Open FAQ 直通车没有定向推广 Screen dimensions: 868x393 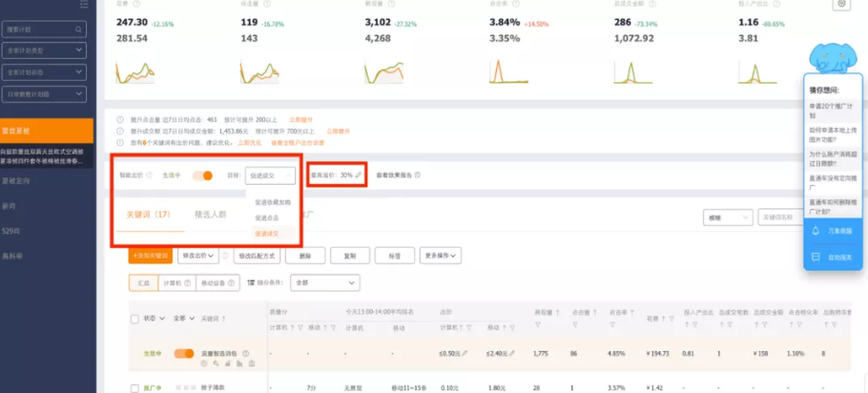coord(832,182)
